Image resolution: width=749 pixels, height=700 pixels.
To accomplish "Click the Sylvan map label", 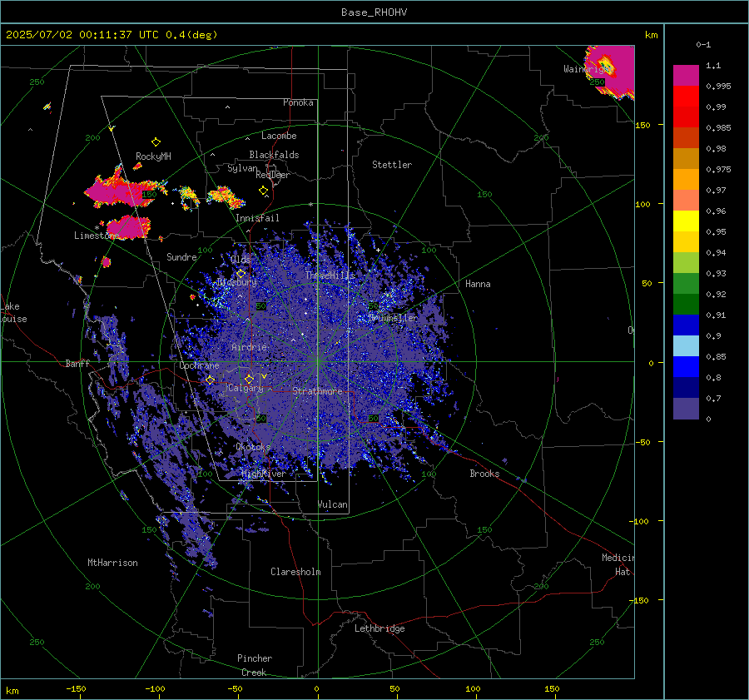I will 243,168.
